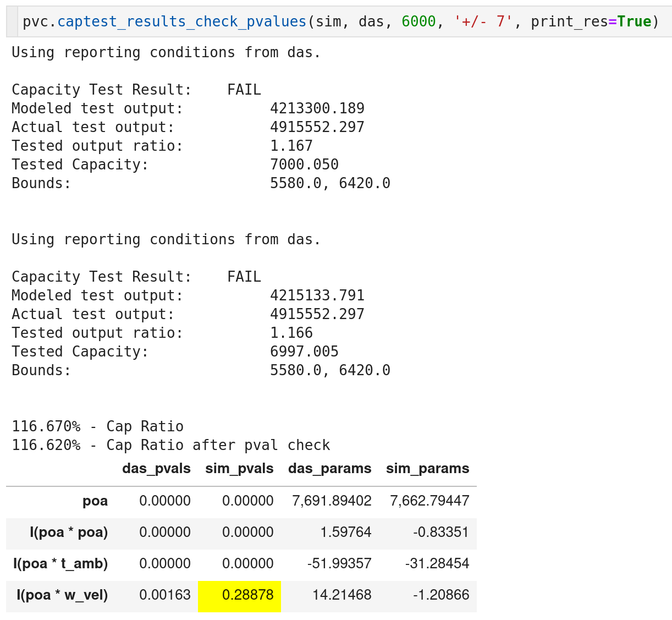The image size is (672, 620).
Task: Click the '+/- 7' string argument
Action: 483,22
